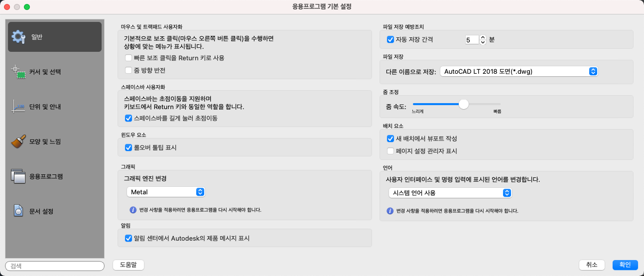Select the 일반 gear icon in sidebar

pyautogui.click(x=18, y=37)
